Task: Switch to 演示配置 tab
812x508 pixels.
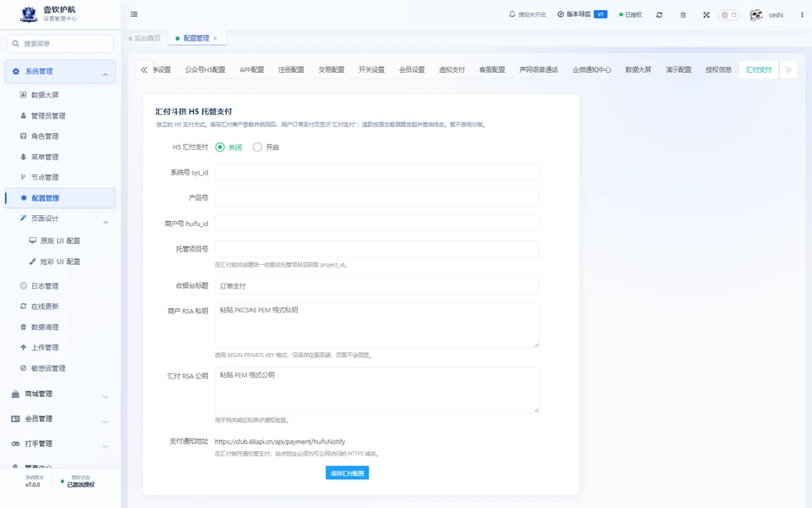Action: tap(678, 69)
